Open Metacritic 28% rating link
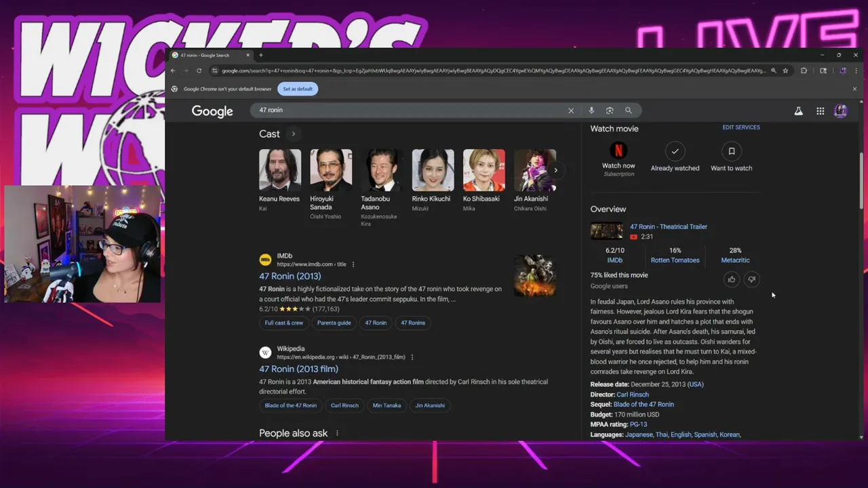Image resolution: width=868 pixels, height=488 pixels. (735, 256)
